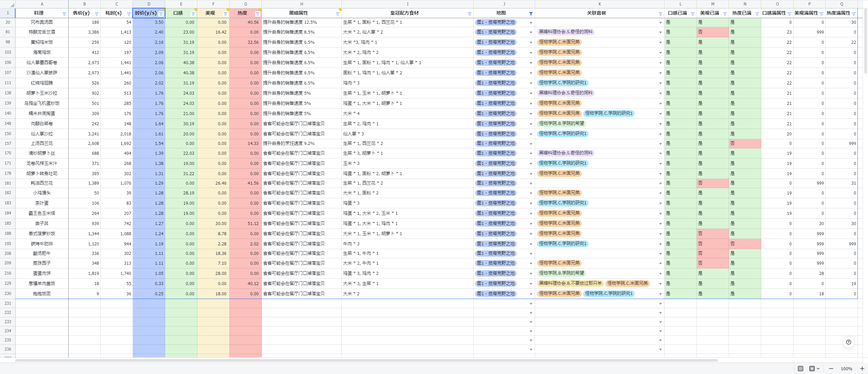Viewport: 868px width, 374px height.
Task: Expand 关联套餐 dropdown for 糯米井底掏蛋 row
Action: [x=660, y=114]
